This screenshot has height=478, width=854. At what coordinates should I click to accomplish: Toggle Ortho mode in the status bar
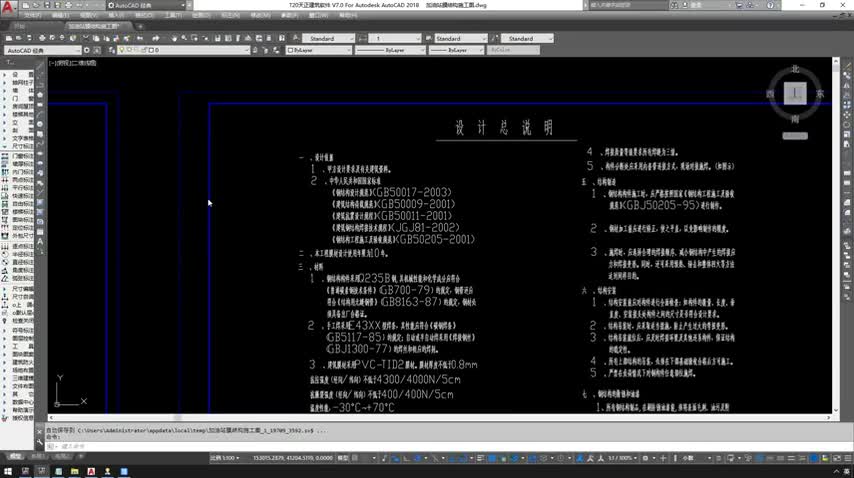406,458
